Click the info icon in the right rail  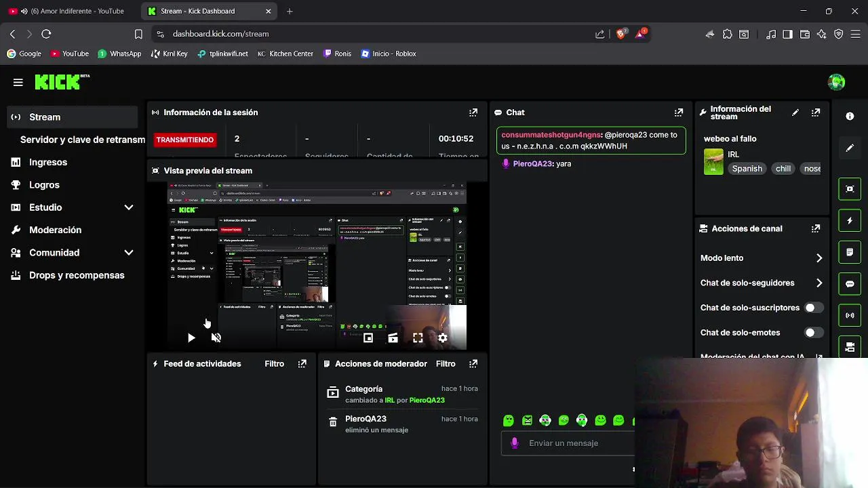click(x=850, y=116)
